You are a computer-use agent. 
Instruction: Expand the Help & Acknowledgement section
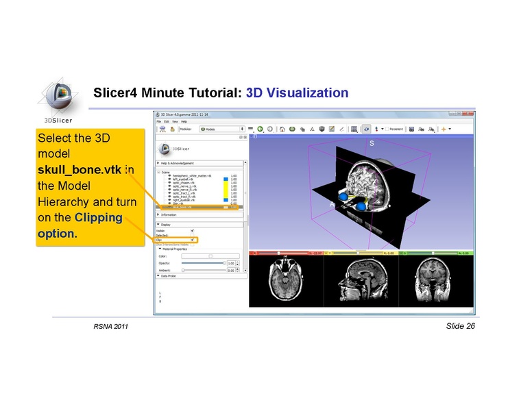tap(199, 164)
